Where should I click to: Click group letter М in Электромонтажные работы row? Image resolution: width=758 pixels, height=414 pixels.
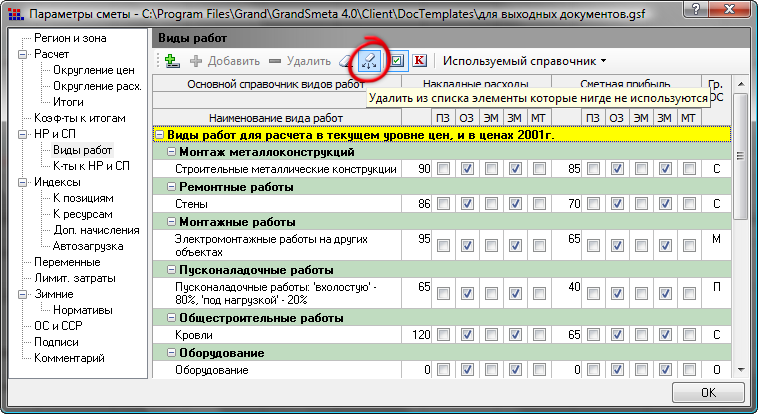point(716,239)
